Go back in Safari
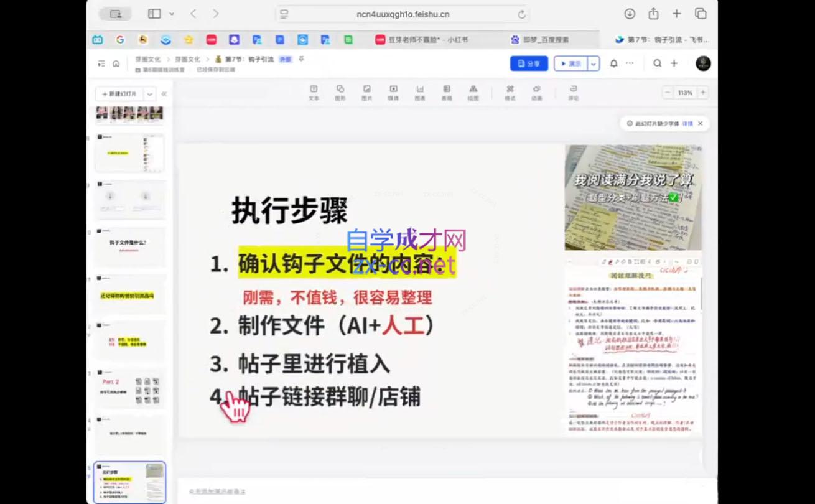 tap(193, 14)
